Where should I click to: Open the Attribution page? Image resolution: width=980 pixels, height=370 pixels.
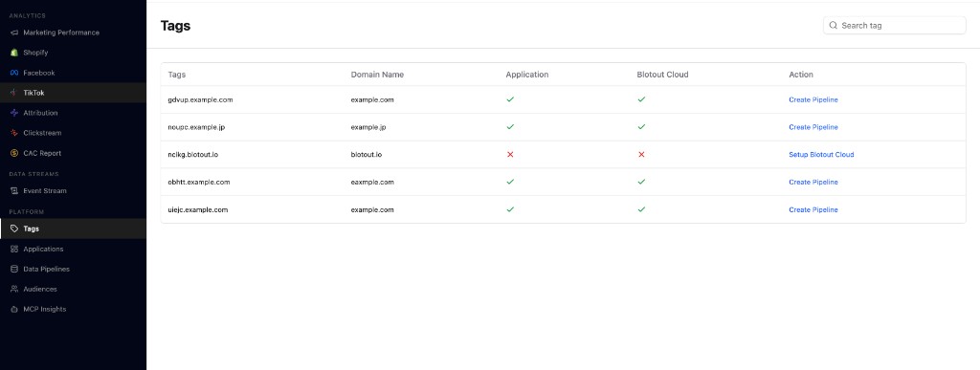coord(73,113)
